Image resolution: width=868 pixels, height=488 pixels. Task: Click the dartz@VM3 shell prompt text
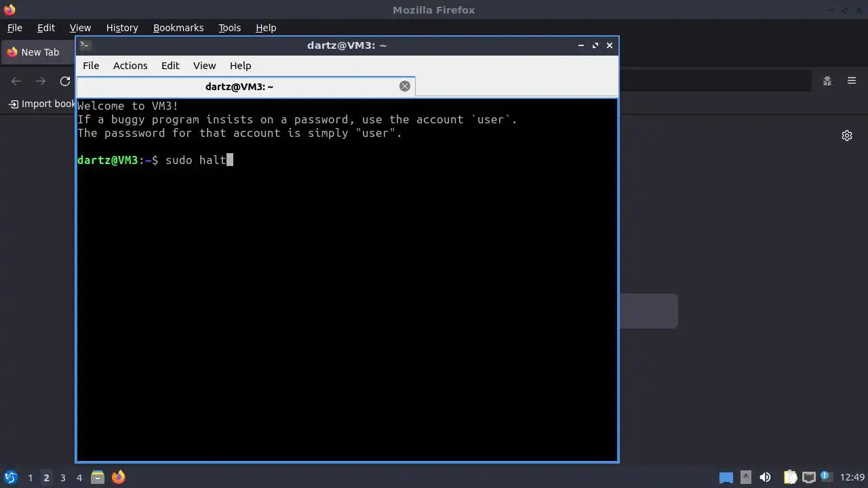(x=118, y=160)
